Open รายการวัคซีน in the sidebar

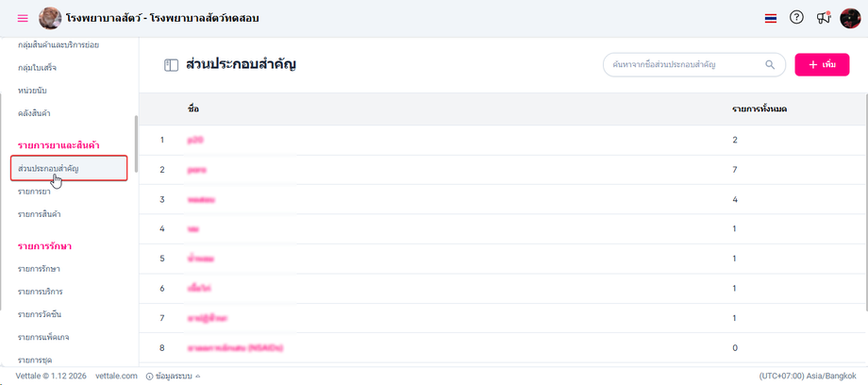(x=40, y=312)
